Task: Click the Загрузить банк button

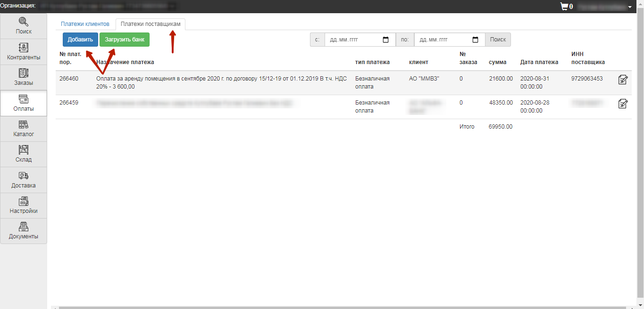Action: tap(125, 40)
